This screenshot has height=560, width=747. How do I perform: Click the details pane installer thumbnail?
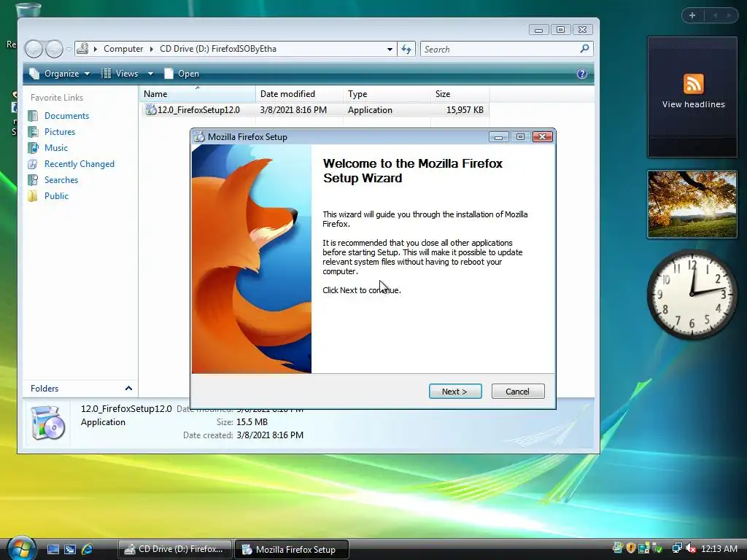[47, 422]
